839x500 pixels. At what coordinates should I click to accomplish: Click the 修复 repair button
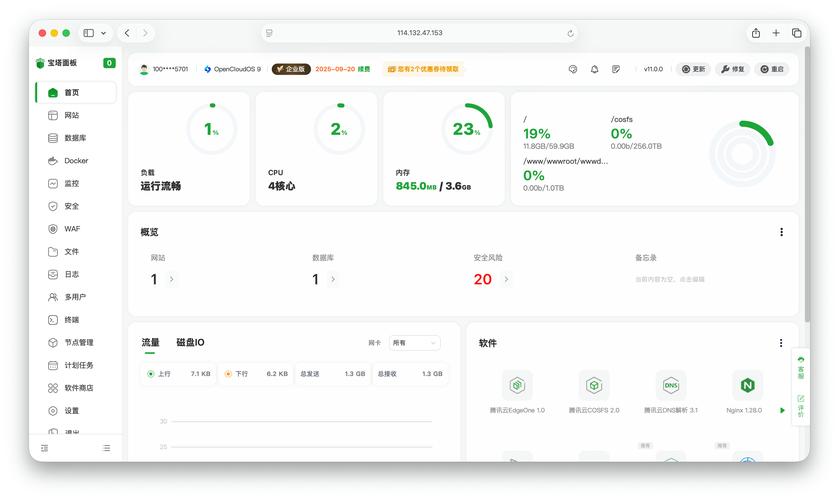click(x=732, y=69)
